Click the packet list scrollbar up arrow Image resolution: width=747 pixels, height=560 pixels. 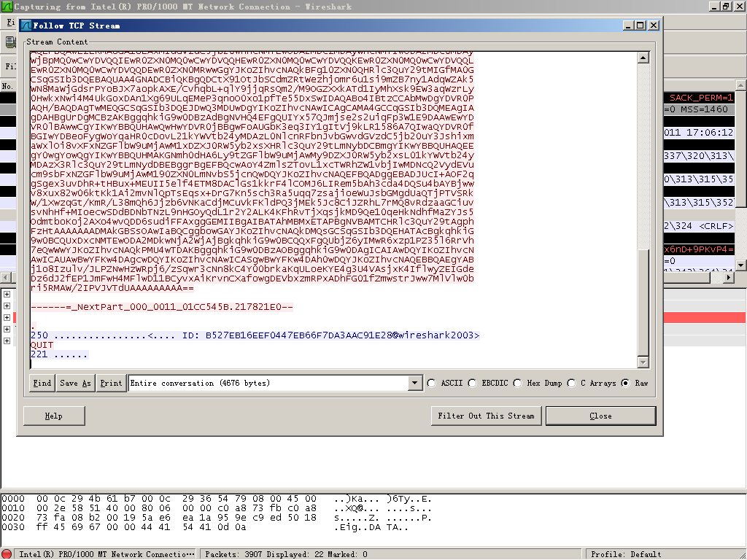pyautogui.click(x=741, y=85)
